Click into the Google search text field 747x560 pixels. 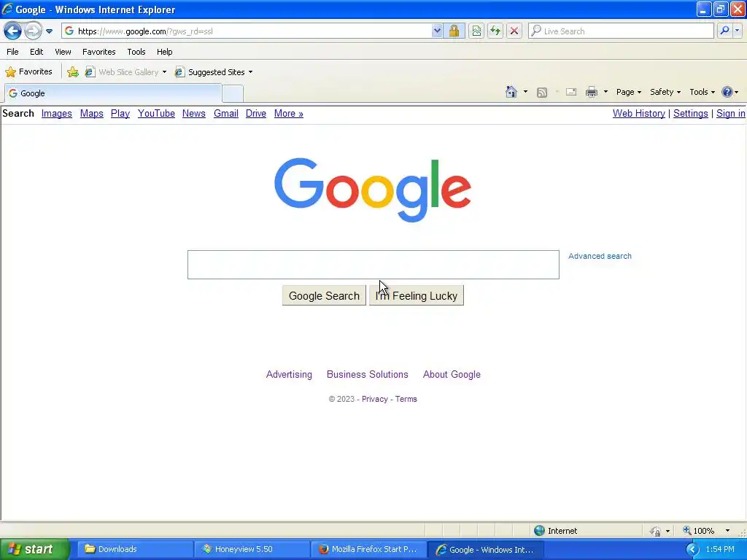point(373,265)
